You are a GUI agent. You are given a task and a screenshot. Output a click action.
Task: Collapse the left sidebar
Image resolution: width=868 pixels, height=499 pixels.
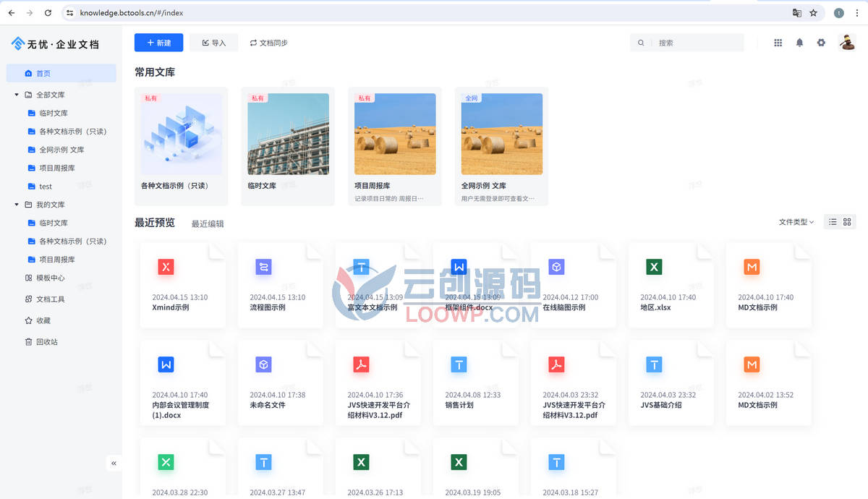click(114, 464)
